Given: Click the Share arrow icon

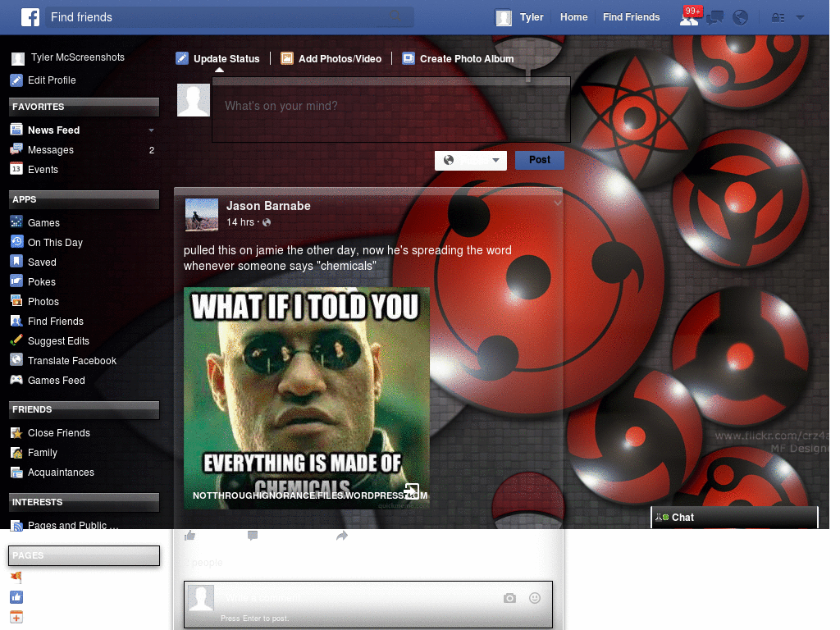Looking at the screenshot, I should (x=342, y=535).
